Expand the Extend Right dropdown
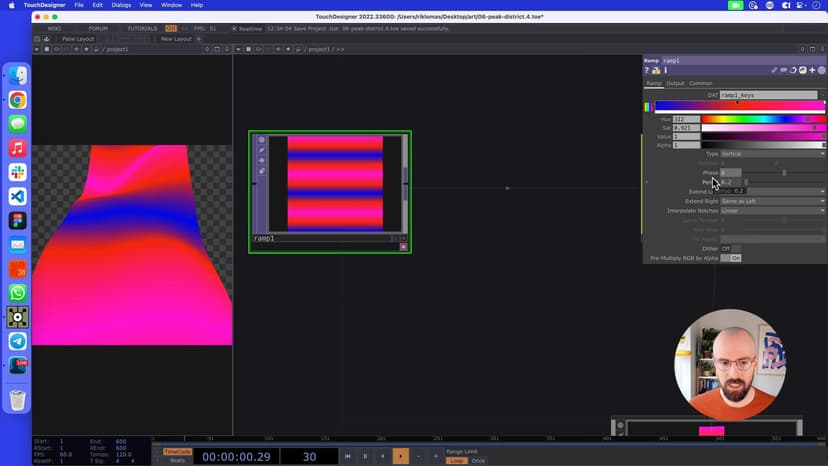 tap(772, 201)
